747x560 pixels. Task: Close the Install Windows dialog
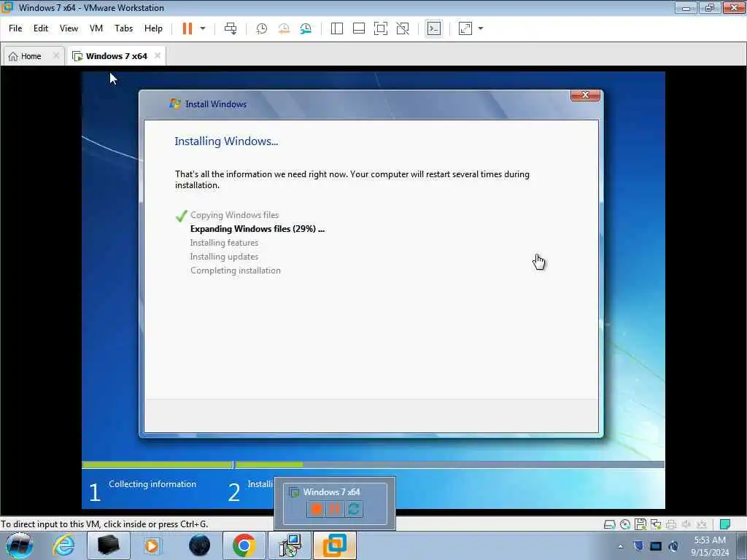[x=585, y=96]
